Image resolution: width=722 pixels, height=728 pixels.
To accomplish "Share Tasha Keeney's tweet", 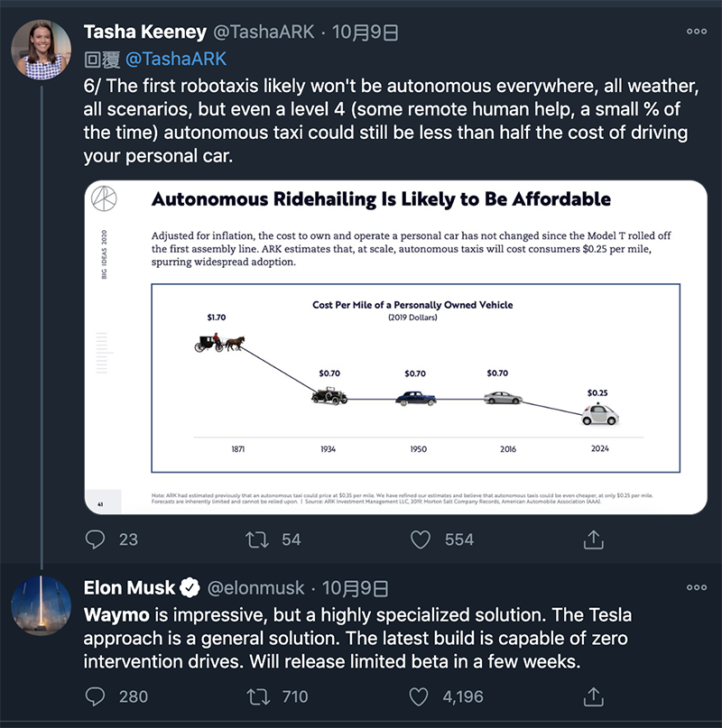I will [593, 539].
